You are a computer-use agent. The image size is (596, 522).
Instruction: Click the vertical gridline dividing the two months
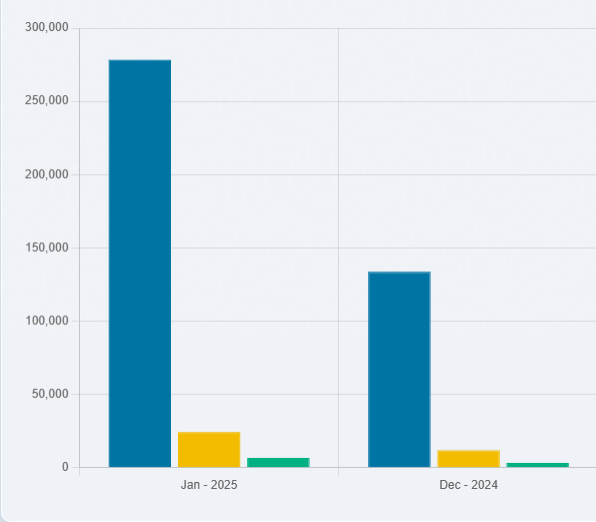(338, 247)
